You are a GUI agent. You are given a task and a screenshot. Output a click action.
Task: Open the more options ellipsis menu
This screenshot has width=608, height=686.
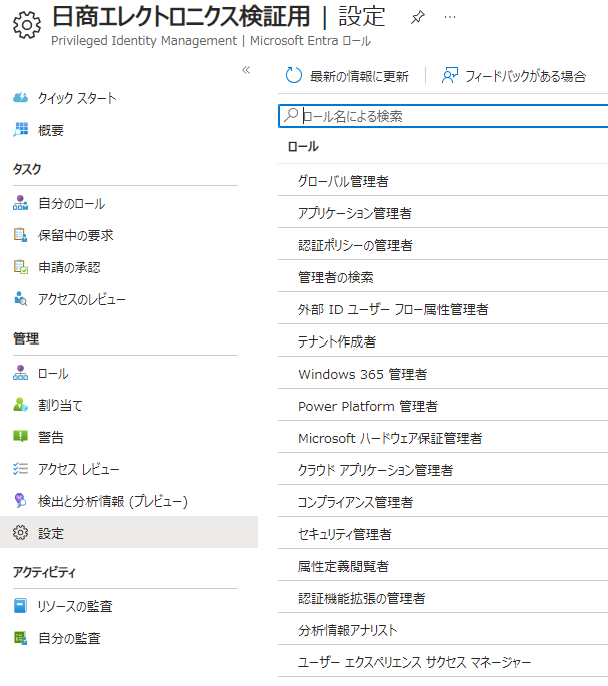[450, 18]
